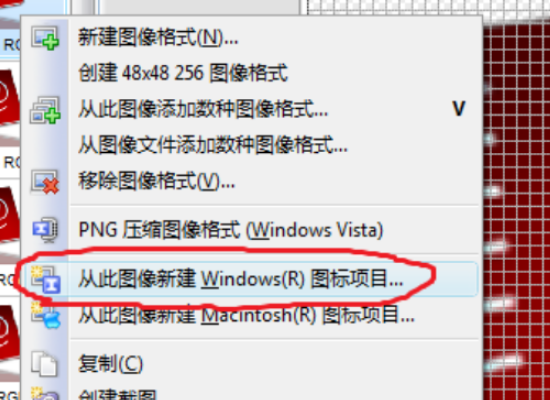Select 从此图像添加数种图像格式...
Image resolution: width=550 pixels, height=400 pixels.
click(x=203, y=109)
